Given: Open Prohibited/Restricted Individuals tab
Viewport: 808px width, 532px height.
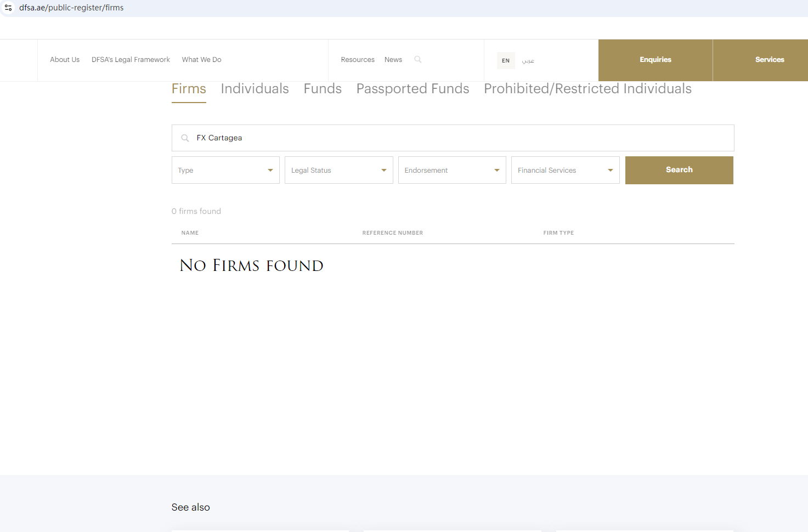Looking at the screenshot, I should (x=587, y=89).
